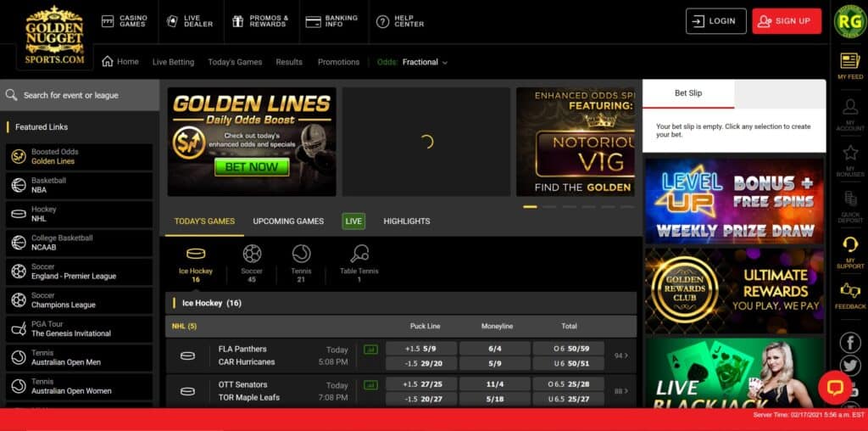Image resolution: width=868 pixels, height=431 pixels.
Task: Select the Bet Slip tab
Action: [688, 93]
